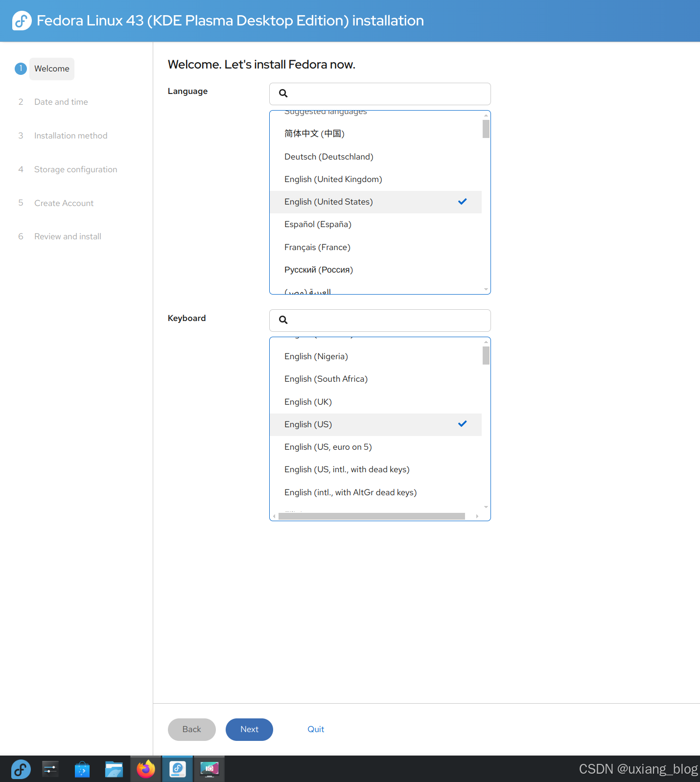Image resolution: width=700 pixels, height=782 pixels.
Task: Launch Firefox from the taskbar
Action: click(146, 769)
